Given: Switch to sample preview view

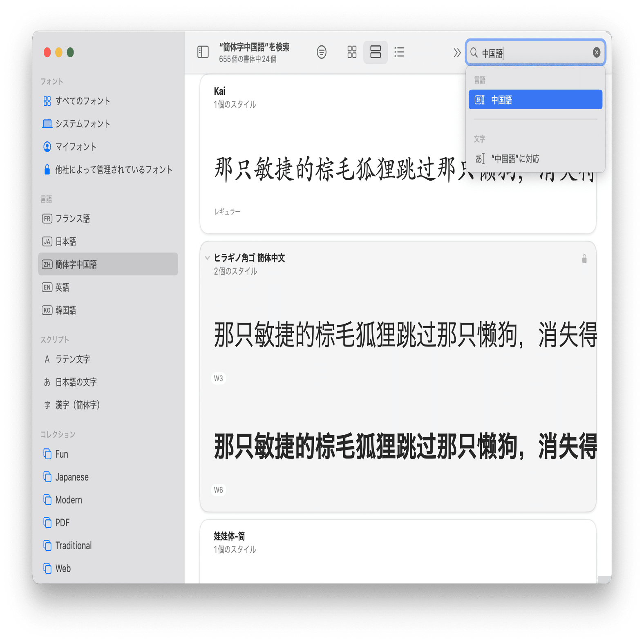Looking at the screenshot, I should (375, 52).
